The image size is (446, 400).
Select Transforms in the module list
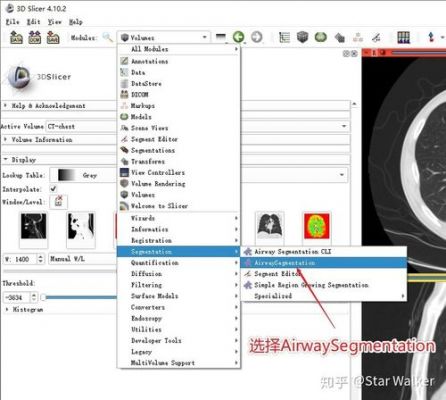(179, 161)
